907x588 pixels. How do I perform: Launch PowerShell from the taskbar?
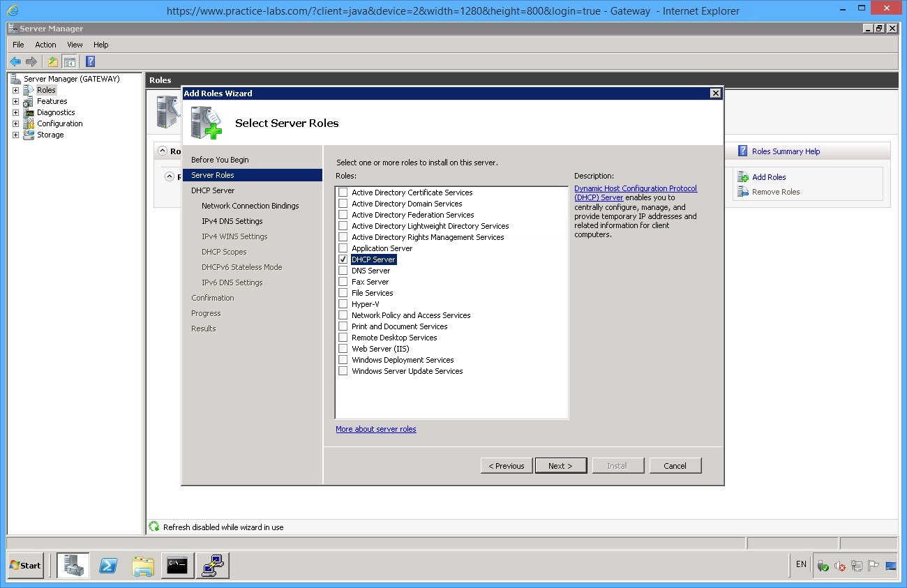(108, 566)
